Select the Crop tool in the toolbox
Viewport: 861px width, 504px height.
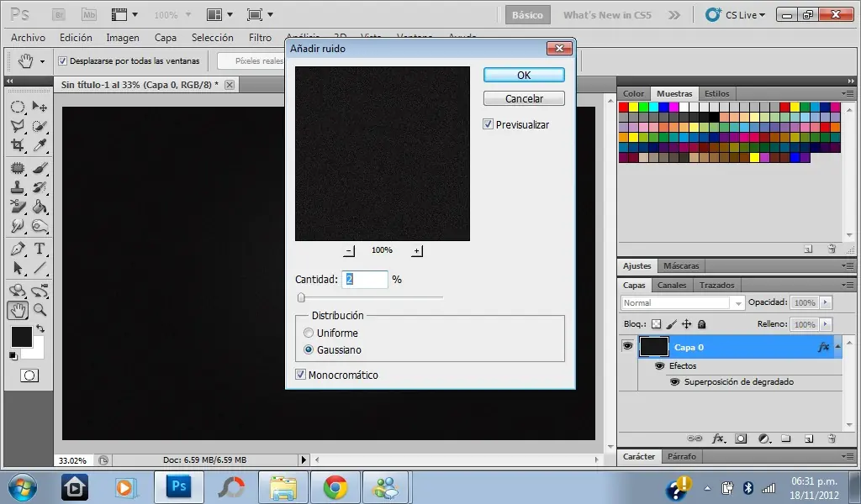(x=17, y=145)
